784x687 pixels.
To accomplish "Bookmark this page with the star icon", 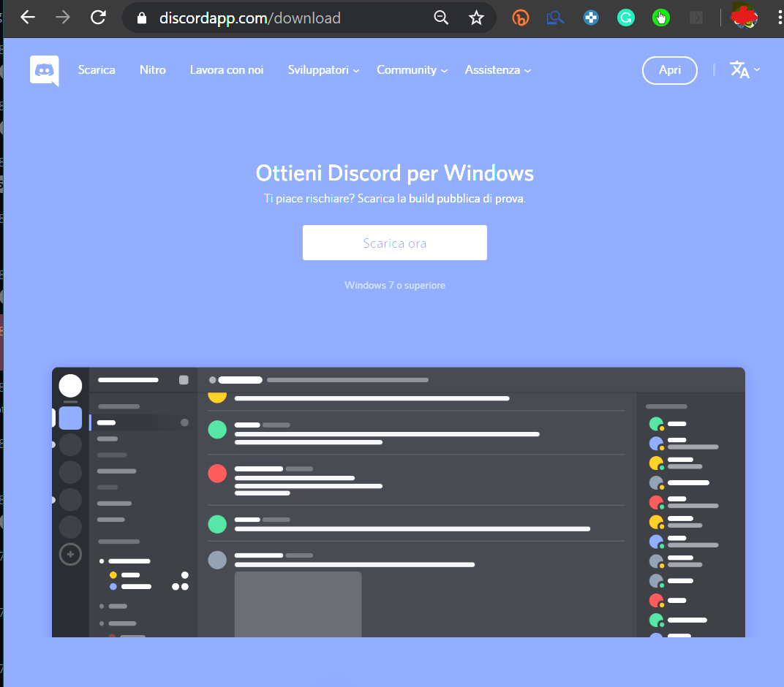I will (x=476, y=18).
